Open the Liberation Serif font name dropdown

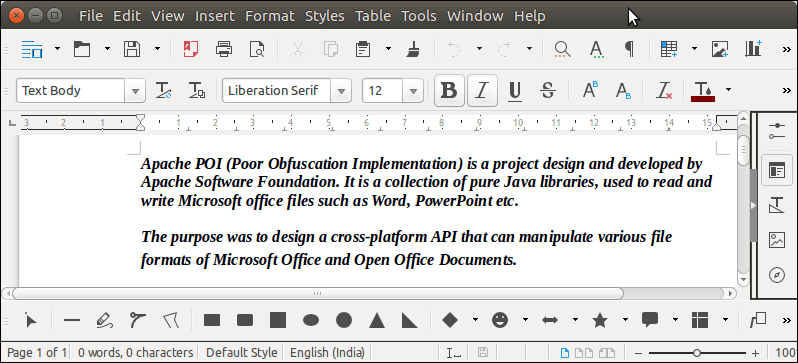point(340,91)
